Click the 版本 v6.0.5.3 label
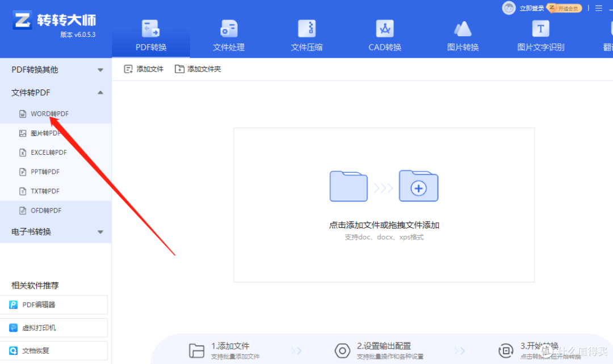This screenshot has height=364, width=613. 78,35
